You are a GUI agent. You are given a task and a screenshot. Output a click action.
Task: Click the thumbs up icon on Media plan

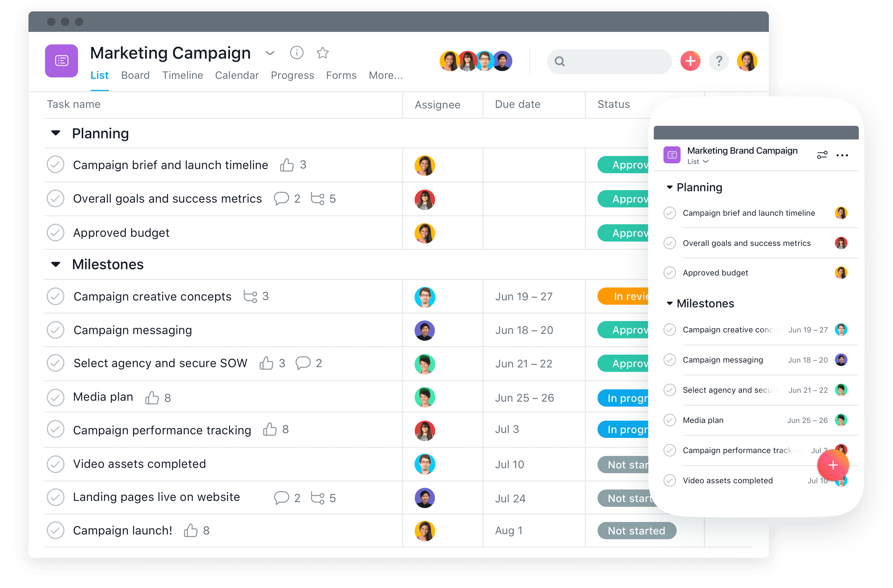152,396
